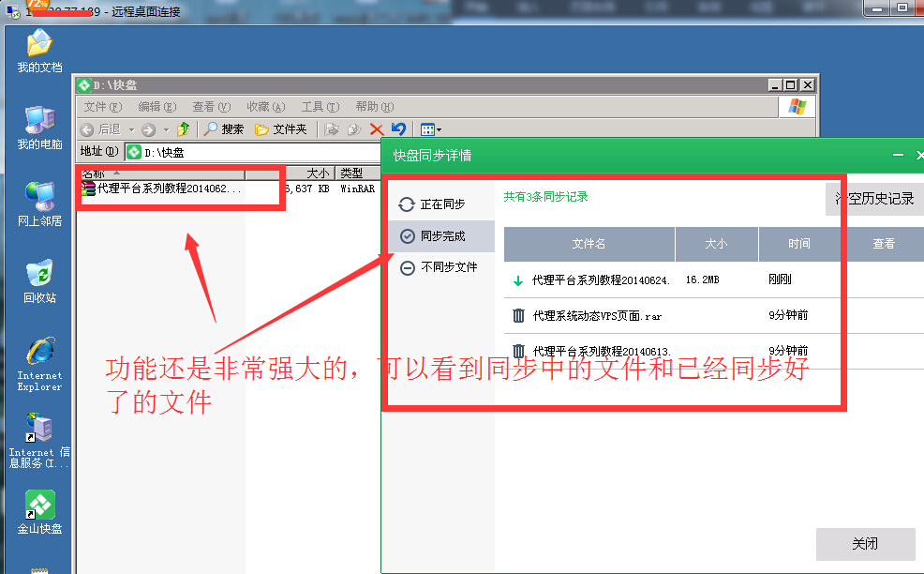
Task: Click the 关闭 button in sync dialog
Action: click(865, 544)
